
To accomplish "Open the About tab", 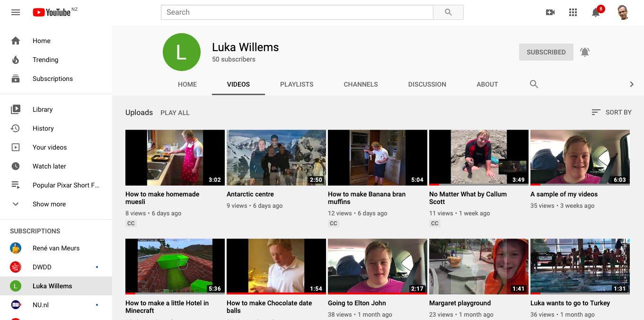I will 487,84.
